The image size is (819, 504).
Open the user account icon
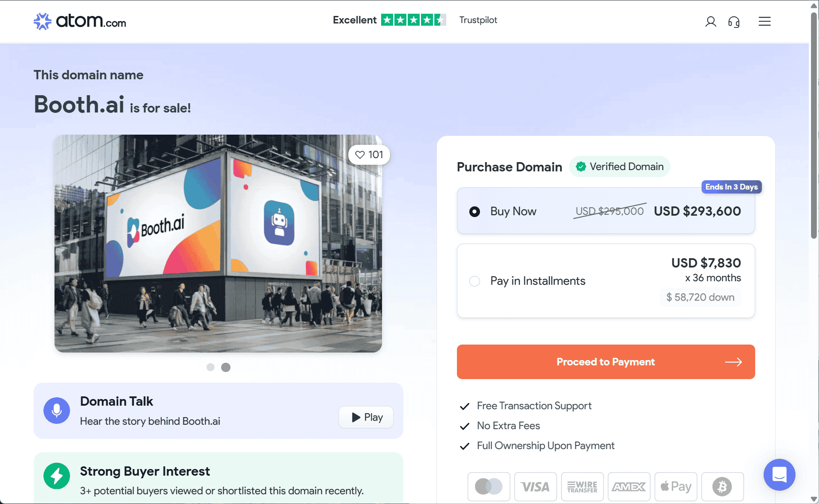710,22
